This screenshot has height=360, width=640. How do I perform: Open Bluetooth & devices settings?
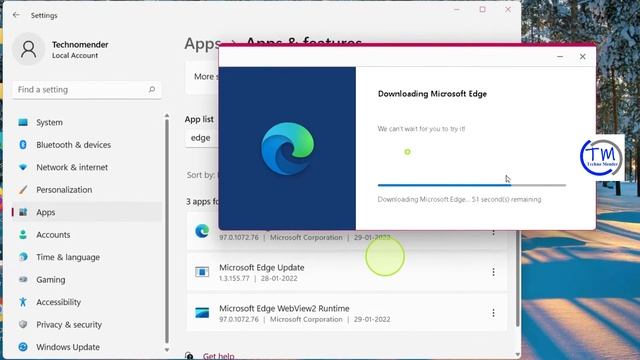coord(87,145)
